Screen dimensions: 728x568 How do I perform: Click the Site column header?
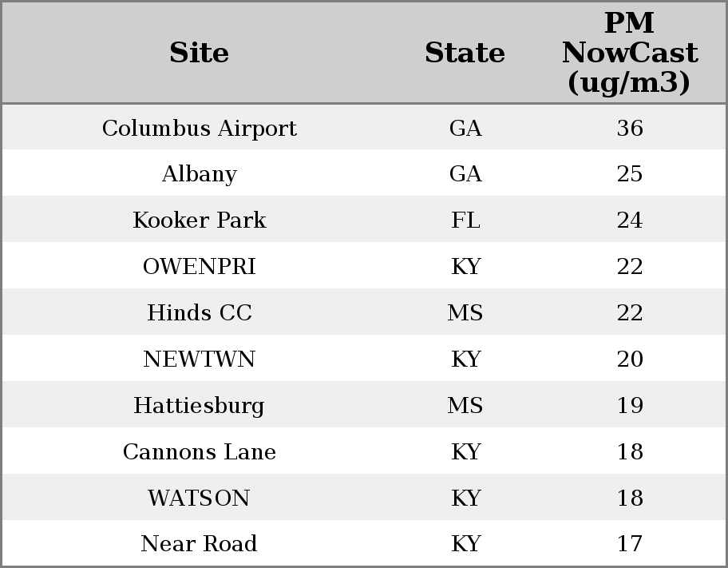click(199, 53)
